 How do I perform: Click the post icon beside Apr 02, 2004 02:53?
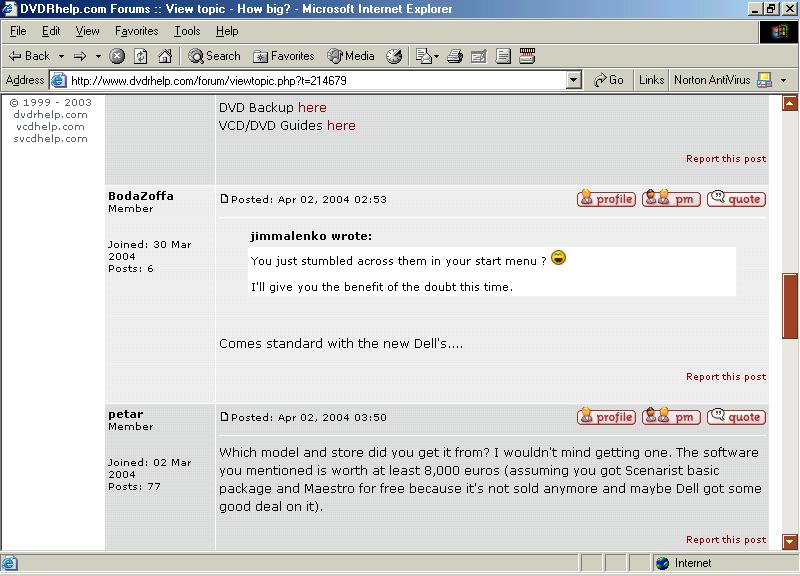[224, 198]
